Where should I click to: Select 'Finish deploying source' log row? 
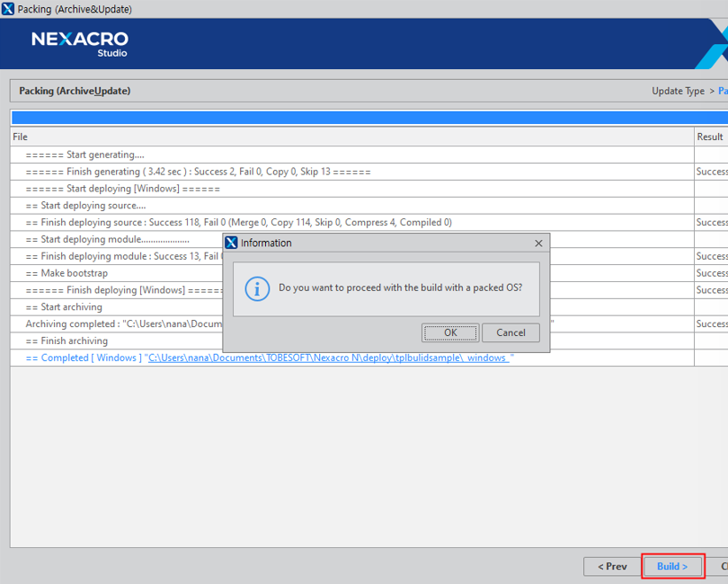coord(238,222)
